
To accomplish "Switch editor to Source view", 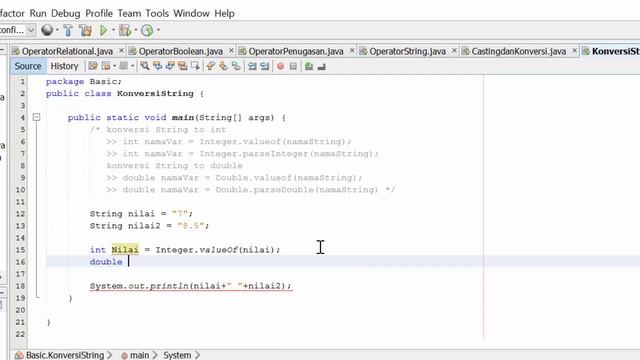I will [28, 66].
